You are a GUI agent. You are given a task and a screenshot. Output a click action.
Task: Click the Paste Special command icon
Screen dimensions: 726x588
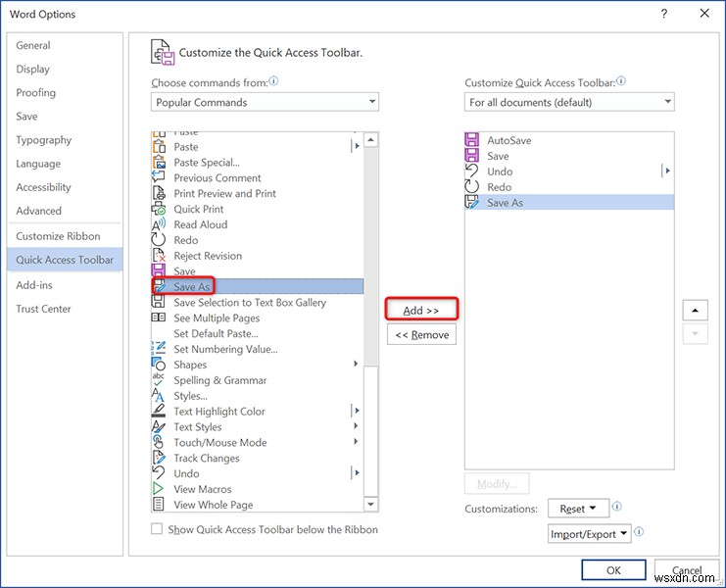point(159,163)
